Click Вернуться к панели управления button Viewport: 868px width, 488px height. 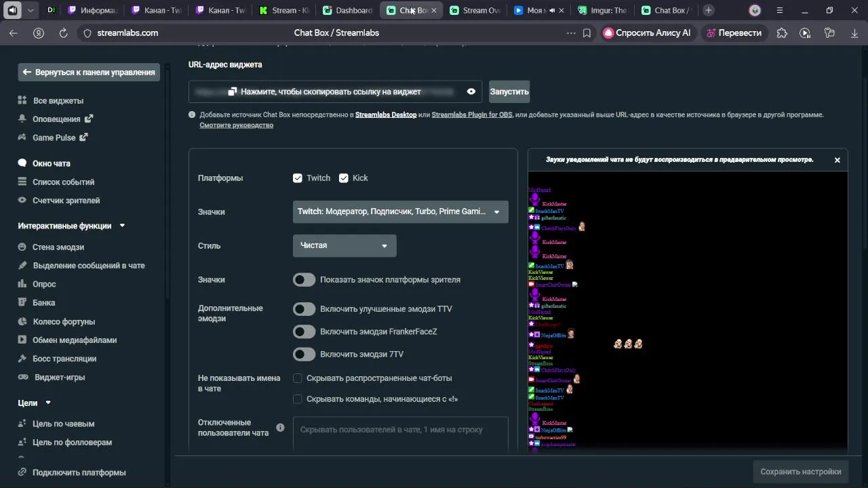coord(89,72)
